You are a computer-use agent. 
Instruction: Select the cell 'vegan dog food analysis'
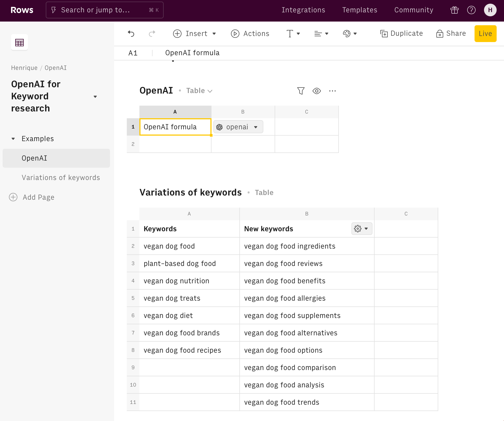307,385
